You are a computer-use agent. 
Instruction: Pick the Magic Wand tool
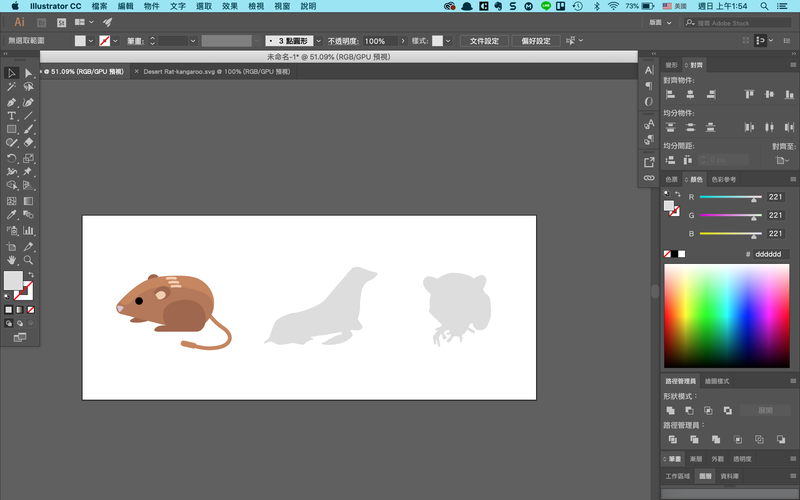11,87
